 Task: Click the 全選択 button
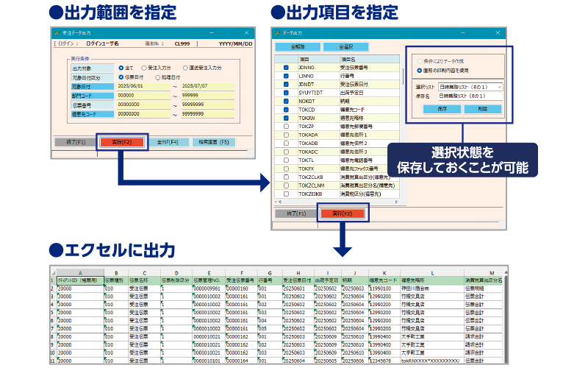pos(345,47)
